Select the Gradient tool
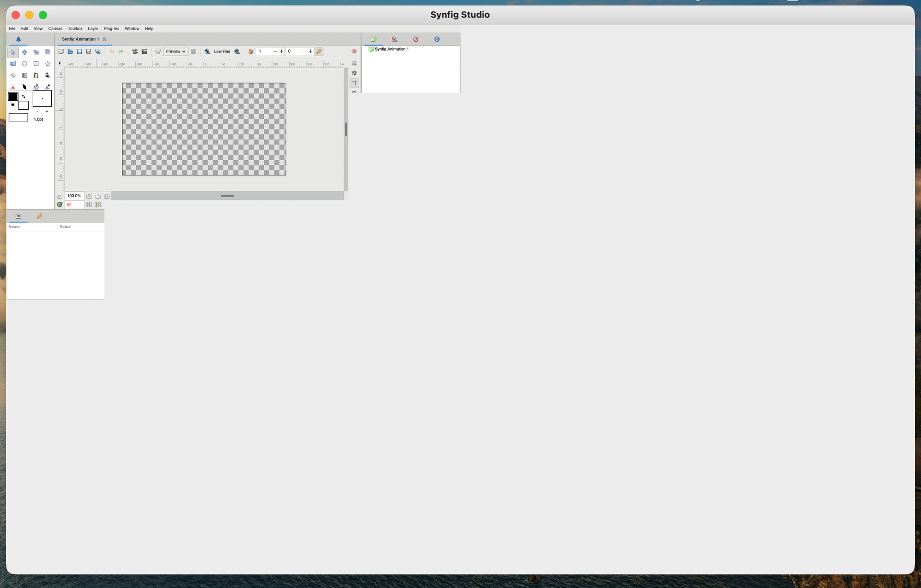Screen dimensions: 921x588 [24, 75]
